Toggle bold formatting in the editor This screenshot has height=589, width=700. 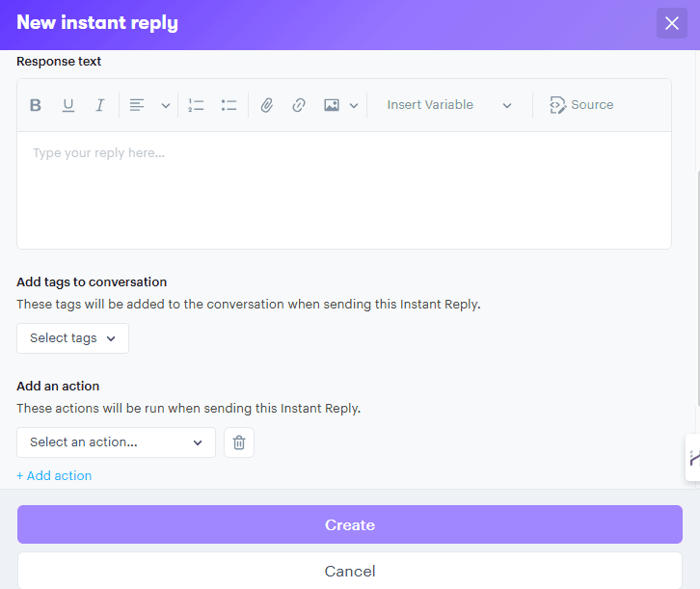pos(36,105)
